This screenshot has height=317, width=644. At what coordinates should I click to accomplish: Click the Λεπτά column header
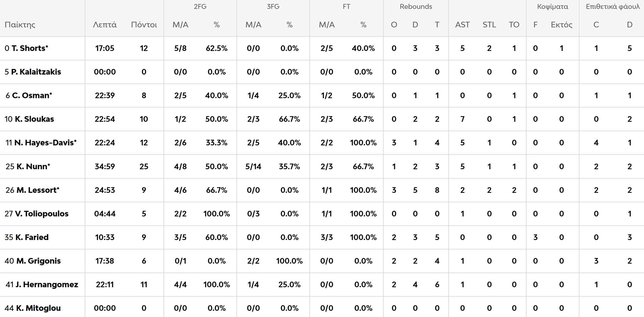(105, 25)
